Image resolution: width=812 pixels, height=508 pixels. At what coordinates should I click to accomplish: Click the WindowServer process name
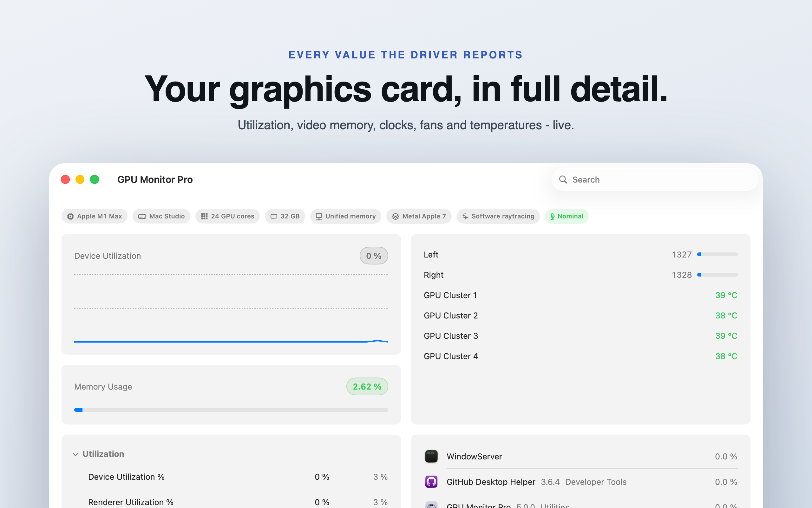pos(474,457)
